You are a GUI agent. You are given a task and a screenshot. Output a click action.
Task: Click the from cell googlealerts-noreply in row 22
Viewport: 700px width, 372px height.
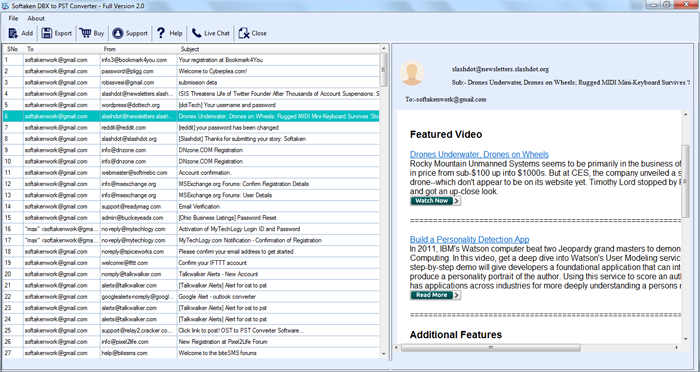139,297
